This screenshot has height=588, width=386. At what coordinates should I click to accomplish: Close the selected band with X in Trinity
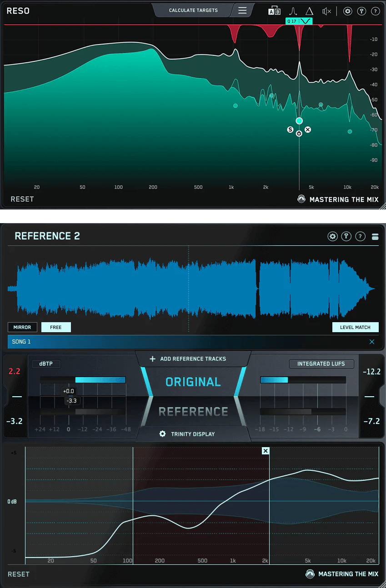[266, 451]
